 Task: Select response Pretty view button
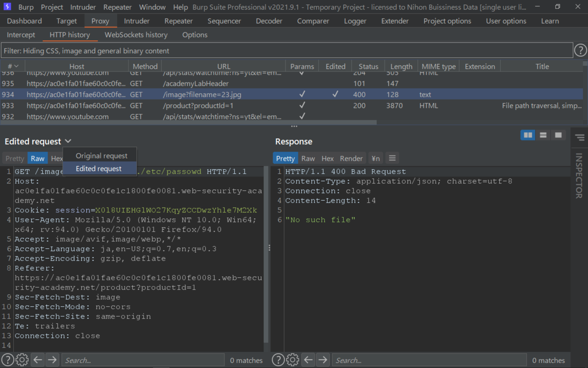point(285,158)
